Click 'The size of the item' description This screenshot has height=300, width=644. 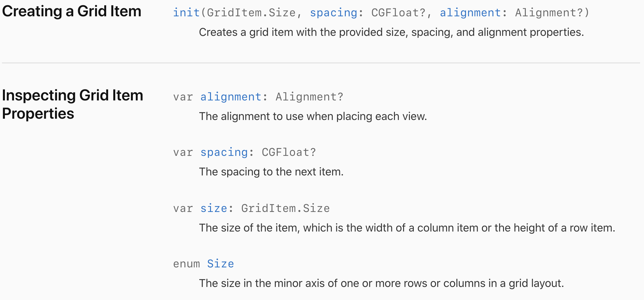click(407, 228)
